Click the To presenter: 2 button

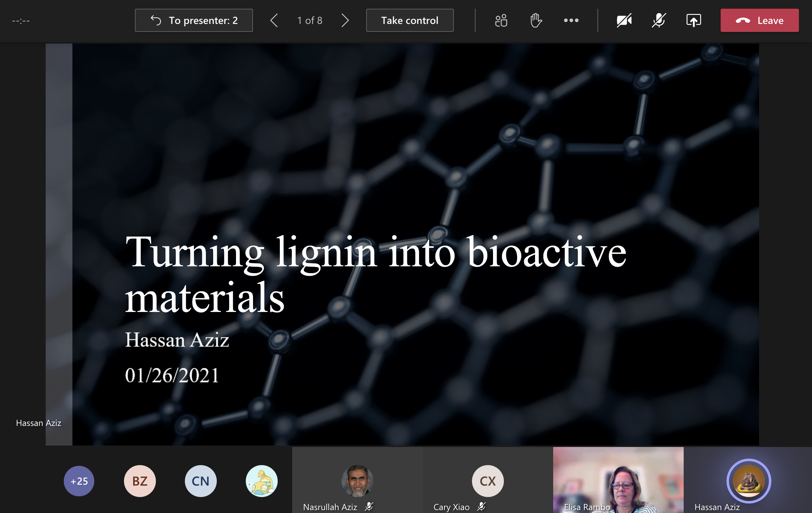click(x=194, y=21)
